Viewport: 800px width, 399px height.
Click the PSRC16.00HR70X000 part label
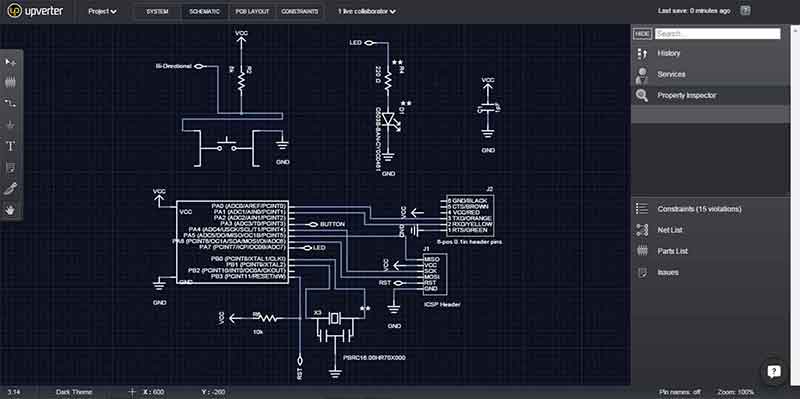click(374, 358)
